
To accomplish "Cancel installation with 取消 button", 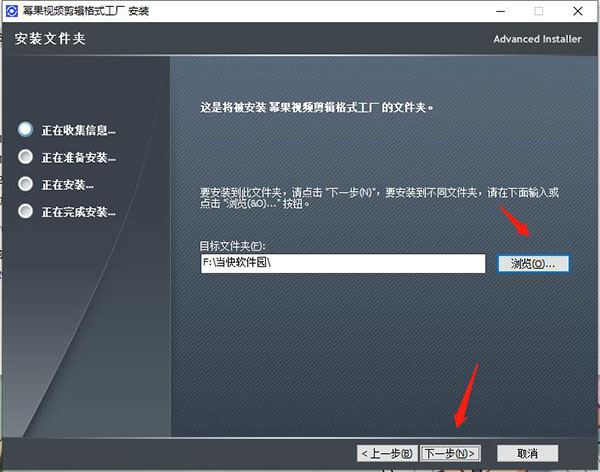I will point(527,454).
